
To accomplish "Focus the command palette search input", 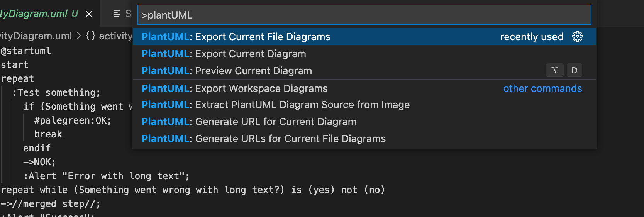I will (363, 15).
